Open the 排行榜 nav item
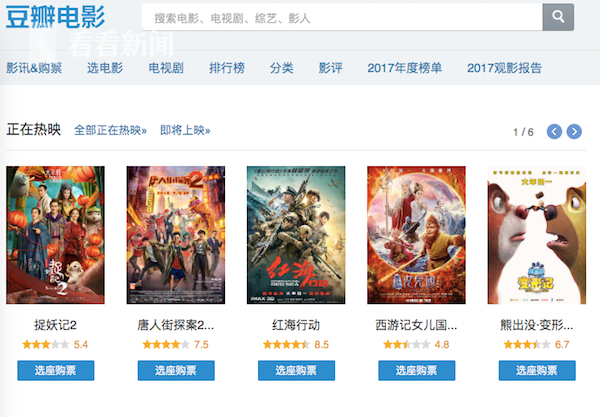Viewport: 600px width, 417px height. pos(227,68)
